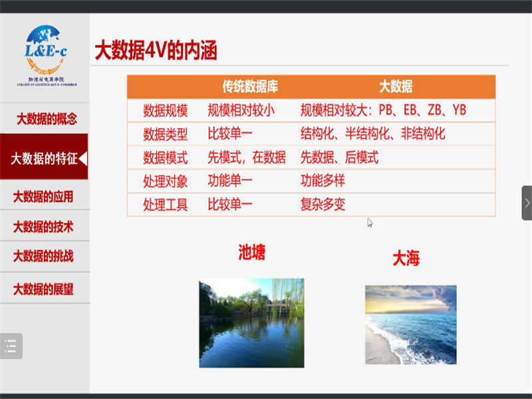The height and width of the screenshot is (399, 532).
Task: Click the 数据规模 row label
Action: pyautogui.click(x=166, y=110)
